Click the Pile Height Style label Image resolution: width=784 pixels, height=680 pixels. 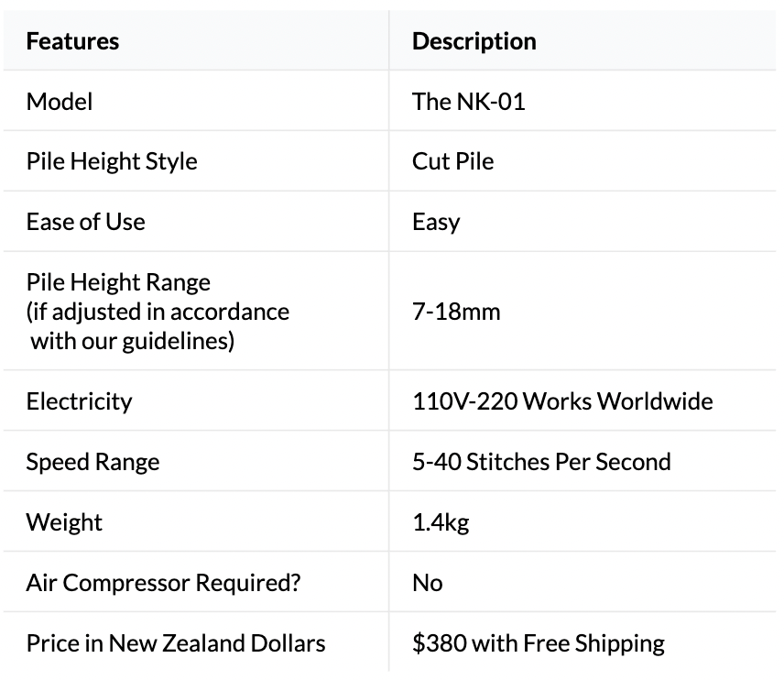(x=112, y=162)
